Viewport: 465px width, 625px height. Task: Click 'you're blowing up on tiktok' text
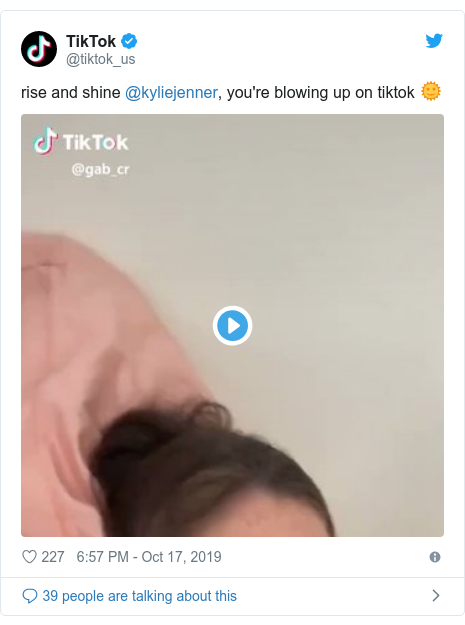tap(320, 92)
